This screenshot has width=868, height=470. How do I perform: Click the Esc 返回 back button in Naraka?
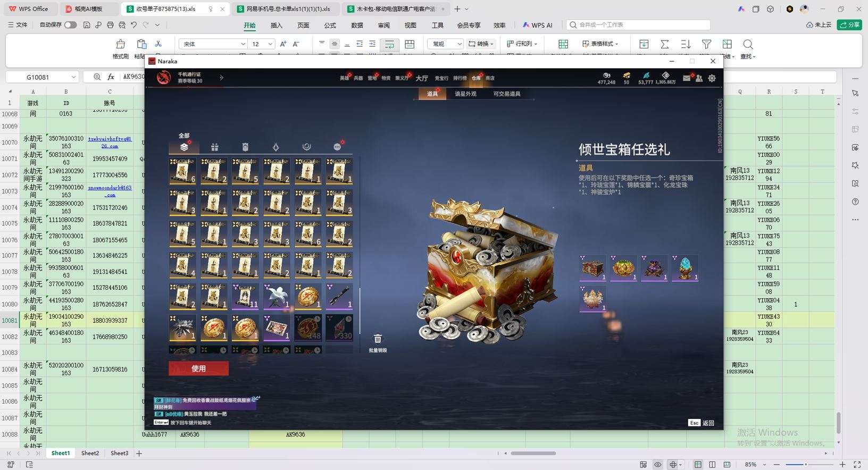702,423
